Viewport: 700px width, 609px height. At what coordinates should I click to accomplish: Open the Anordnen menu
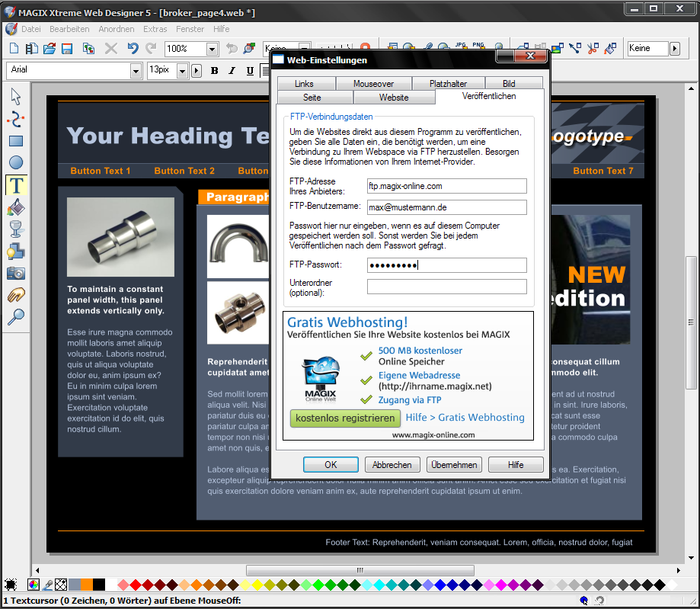116,29
